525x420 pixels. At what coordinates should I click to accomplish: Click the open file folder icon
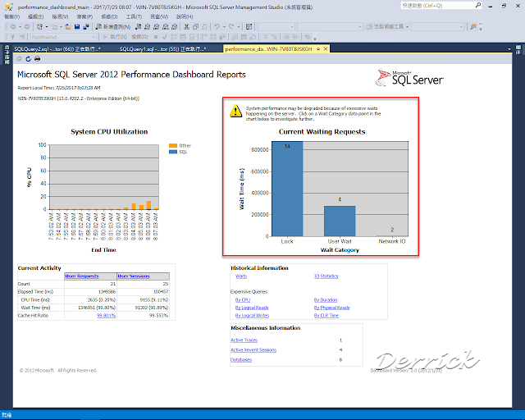tap(68, 27)
